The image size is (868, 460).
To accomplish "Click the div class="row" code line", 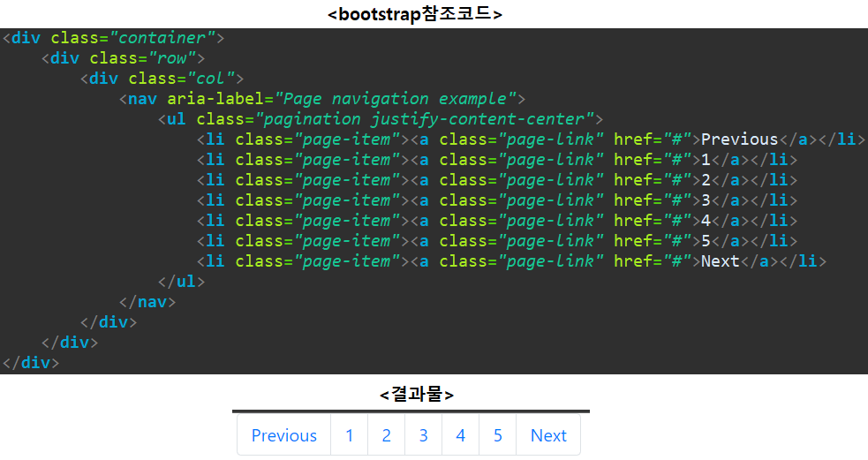I will (123, 58).
